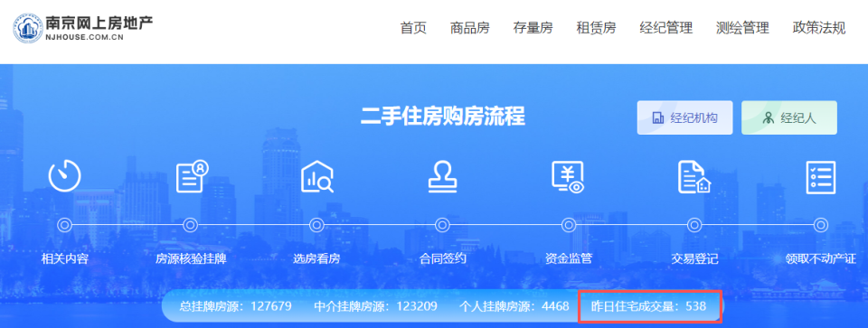
Task: Open the 存量房 menu item
Action: point(533,28)
